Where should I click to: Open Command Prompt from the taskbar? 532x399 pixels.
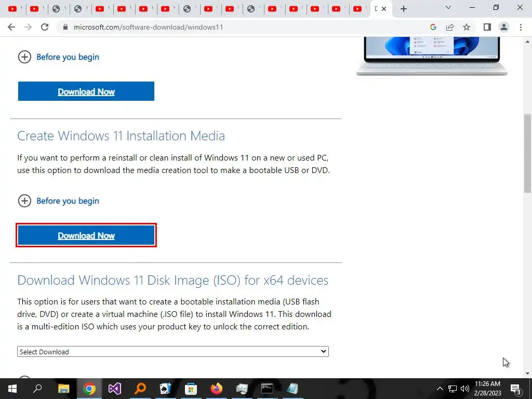(x=268, y=389)
